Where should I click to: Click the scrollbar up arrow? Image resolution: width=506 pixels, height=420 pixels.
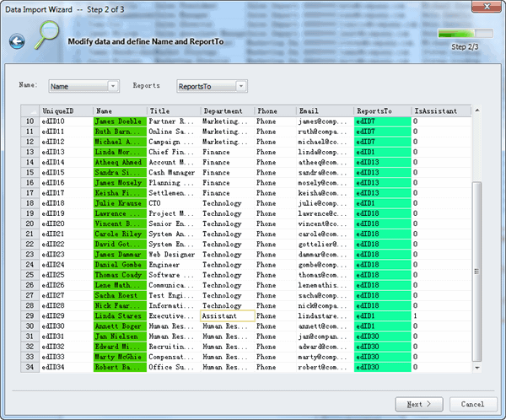coord(477,110)
